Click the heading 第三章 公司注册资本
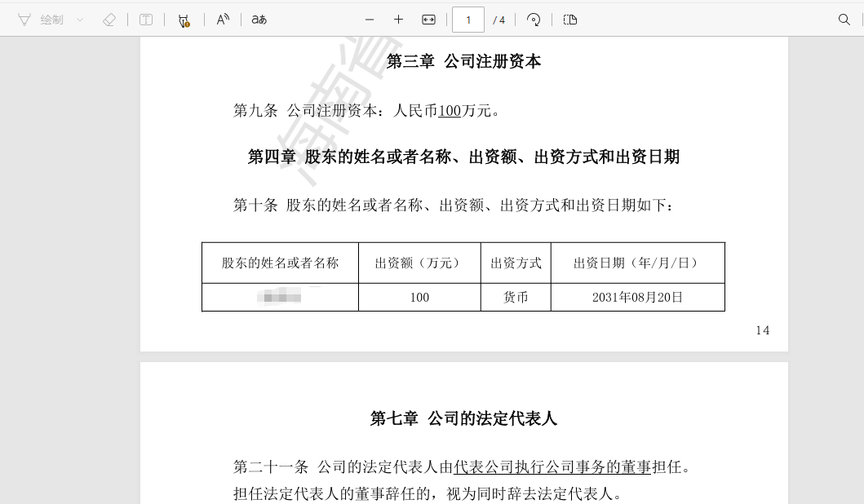Image resolution: width=864 pixels, height=504 pixels. click(463, 61)
